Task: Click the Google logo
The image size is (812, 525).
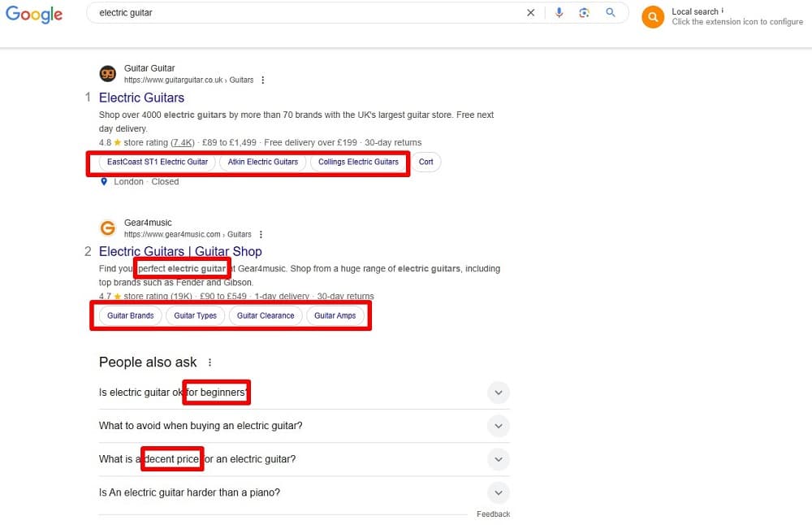Action: pos(33,14)
